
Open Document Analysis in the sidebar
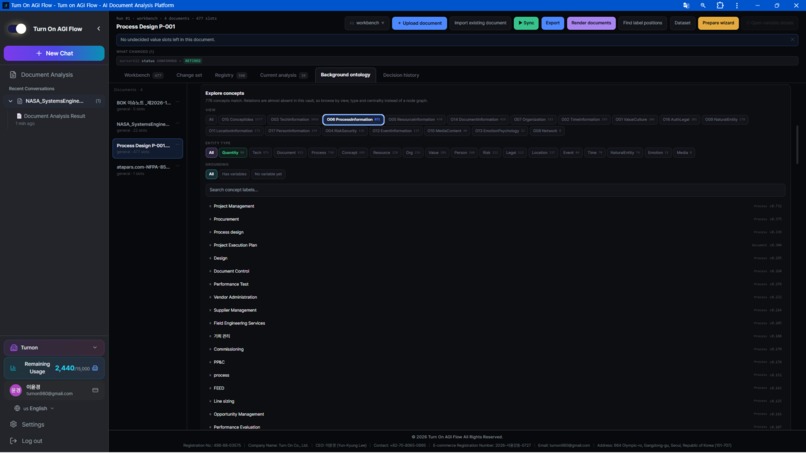click(x=47, y=75)
